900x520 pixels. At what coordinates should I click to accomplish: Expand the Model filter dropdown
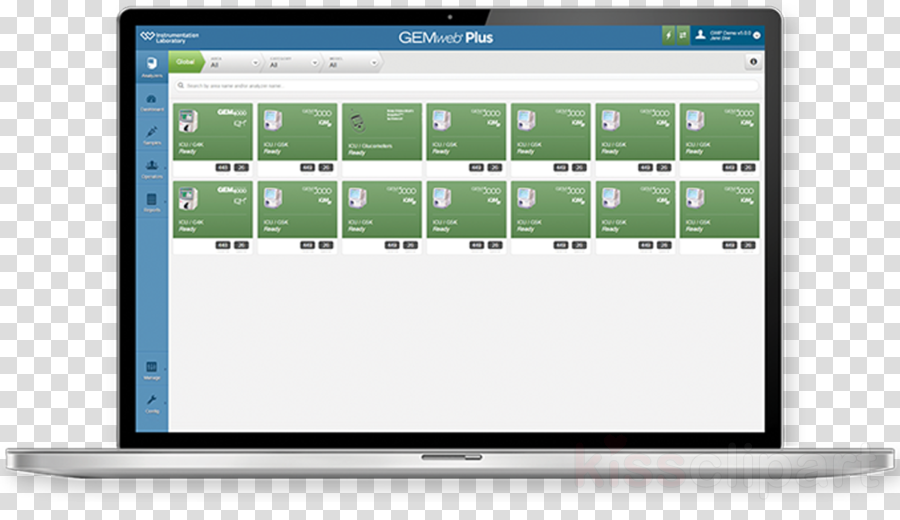point(352,63)
